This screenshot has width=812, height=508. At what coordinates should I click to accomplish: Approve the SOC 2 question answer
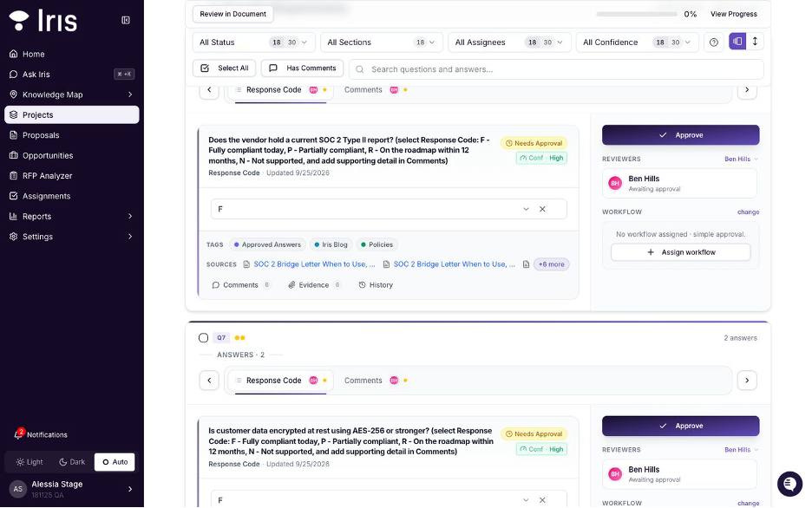[x=680, y=135]
